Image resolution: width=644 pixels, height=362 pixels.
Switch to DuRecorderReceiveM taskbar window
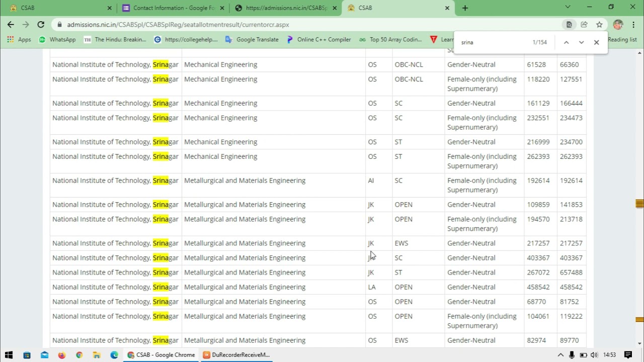click(236, 354)
